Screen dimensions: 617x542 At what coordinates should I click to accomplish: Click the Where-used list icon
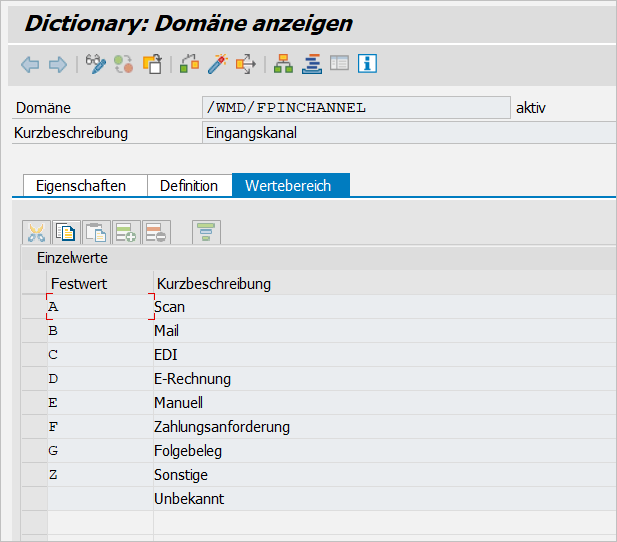(x=245, y=64)
